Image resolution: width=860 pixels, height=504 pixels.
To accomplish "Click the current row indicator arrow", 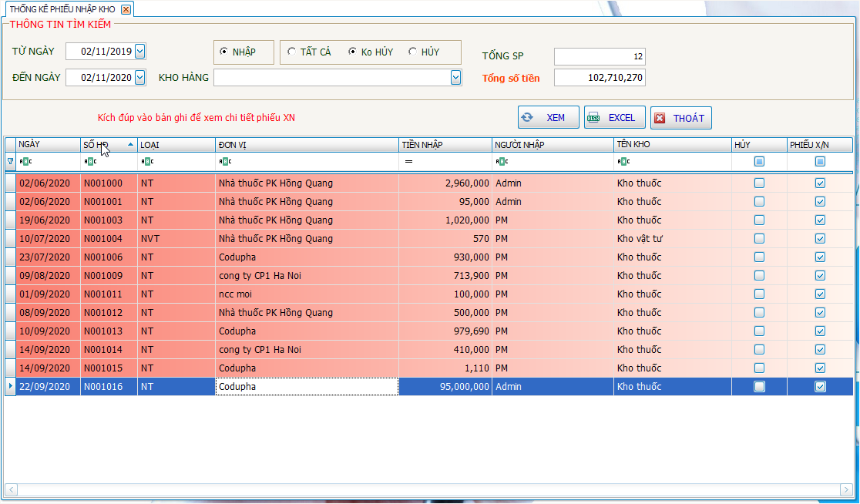I will (x=11, y=386).
